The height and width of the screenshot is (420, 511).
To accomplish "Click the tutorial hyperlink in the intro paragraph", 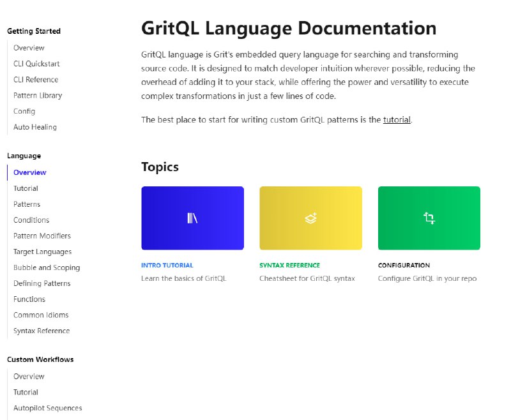I will coord(396,119).
